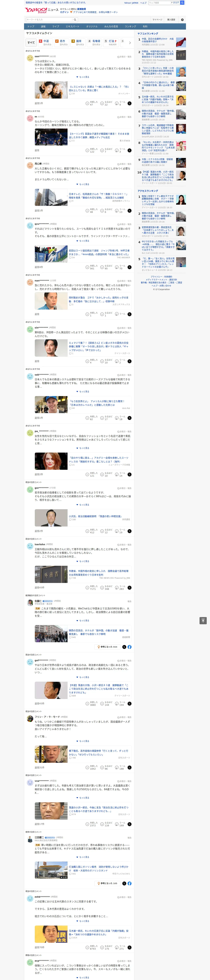Share the curling comment by m on X

coord(130,150)
